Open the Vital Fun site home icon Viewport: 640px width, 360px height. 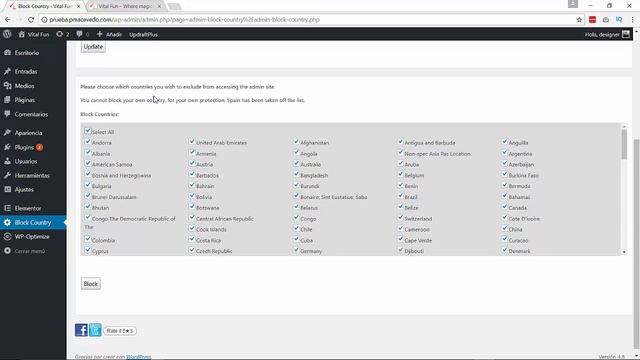tap(22, 34)
